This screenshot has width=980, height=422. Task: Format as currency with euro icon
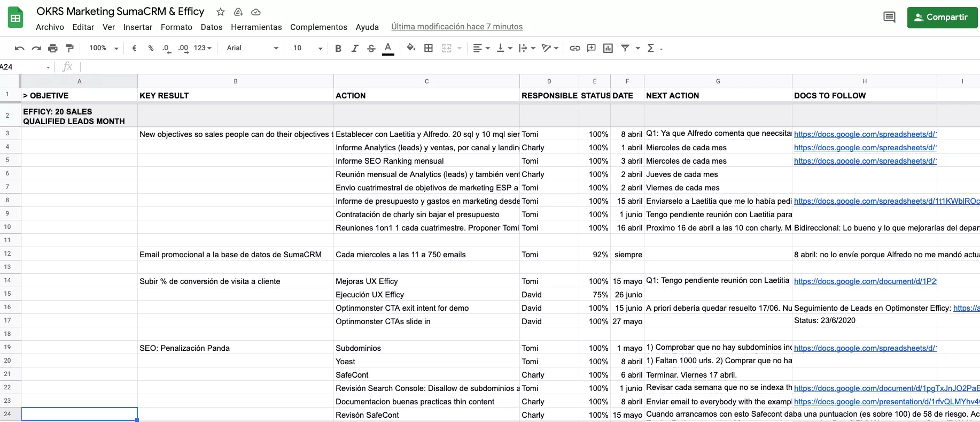134,48
